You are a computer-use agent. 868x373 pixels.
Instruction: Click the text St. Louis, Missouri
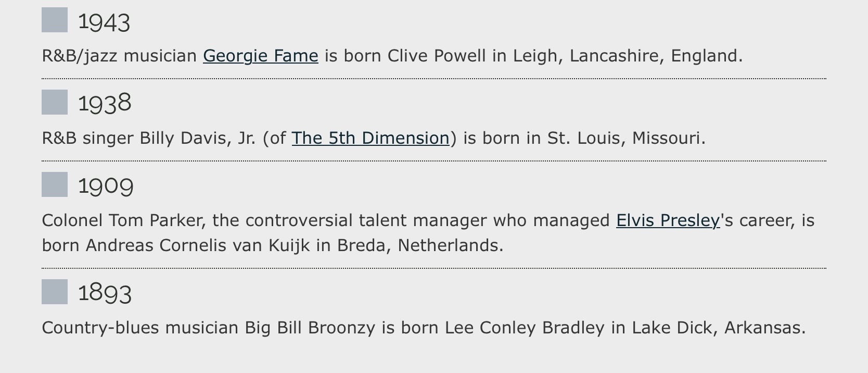pyautogui.click(x=626, y=138)
